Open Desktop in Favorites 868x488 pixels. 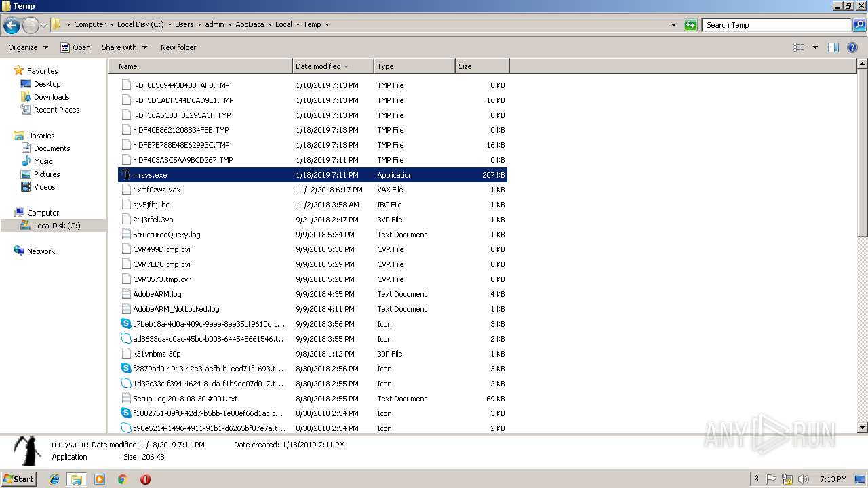click(47, 84)
